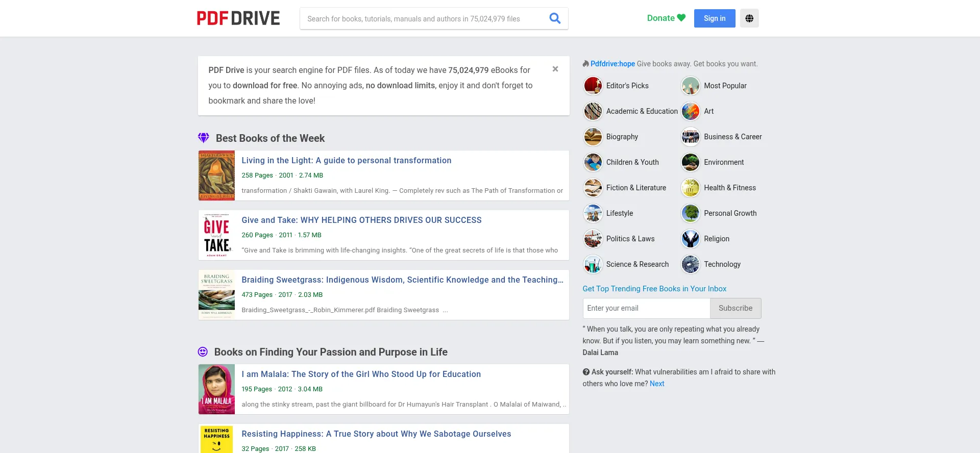
Task: Click the Most Popular category icon
Action: click(691, 86)
